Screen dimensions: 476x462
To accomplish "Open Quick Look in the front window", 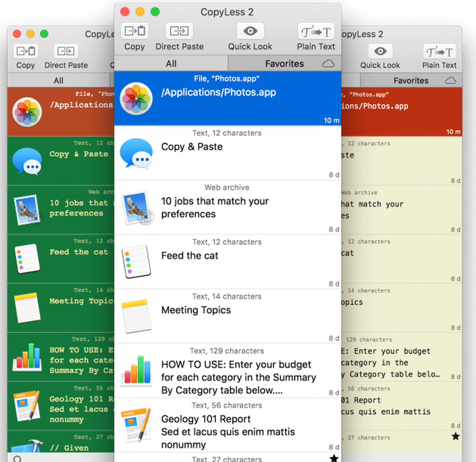I will (250, 31).
